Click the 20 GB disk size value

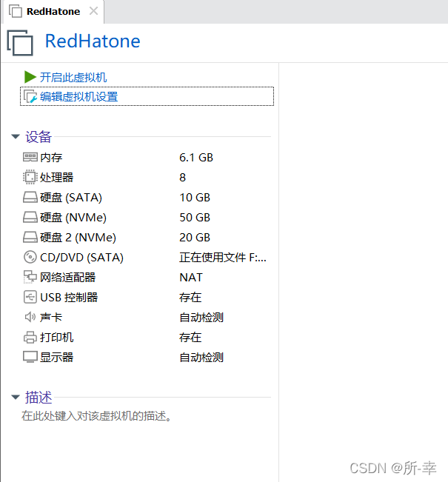(x=195, y=238)
